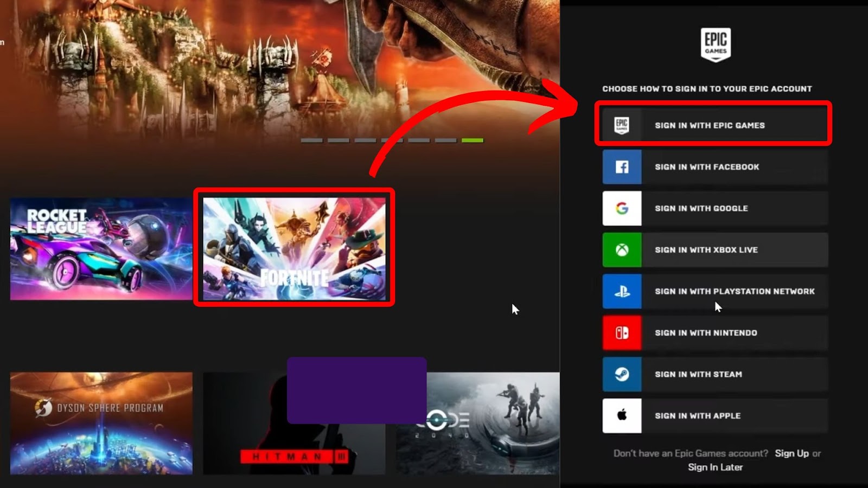Screen dimensions: 868x488
Task: Choose Sign in with PlayStation Network
Action: 715,291
